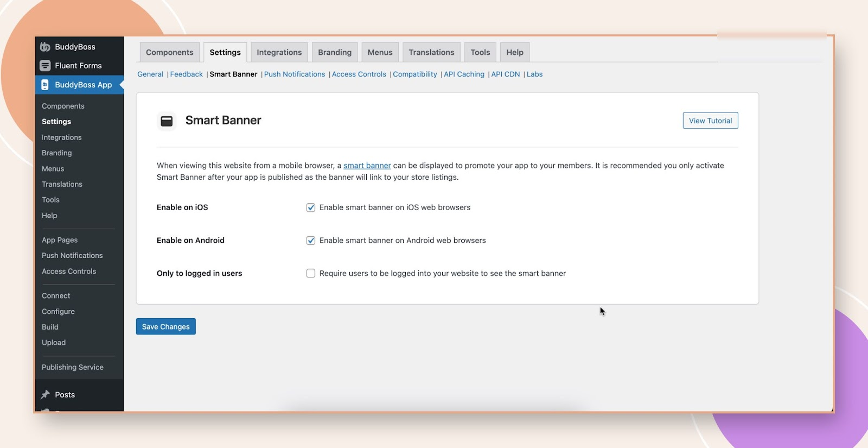Go to General settings sub-link
The image size is (868, 448).
pyautogui.click(x=150, y=74)
